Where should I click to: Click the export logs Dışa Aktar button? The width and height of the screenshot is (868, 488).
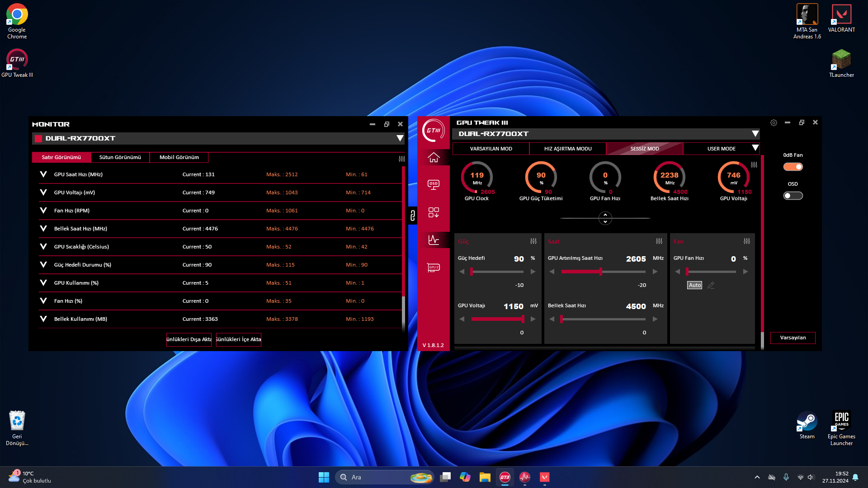(x=189, y=339)
